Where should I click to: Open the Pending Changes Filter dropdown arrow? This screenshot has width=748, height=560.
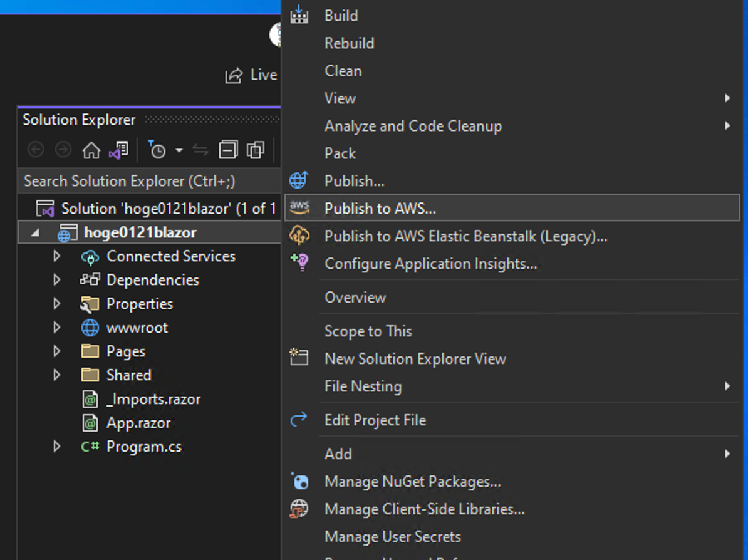click(179, 151)
